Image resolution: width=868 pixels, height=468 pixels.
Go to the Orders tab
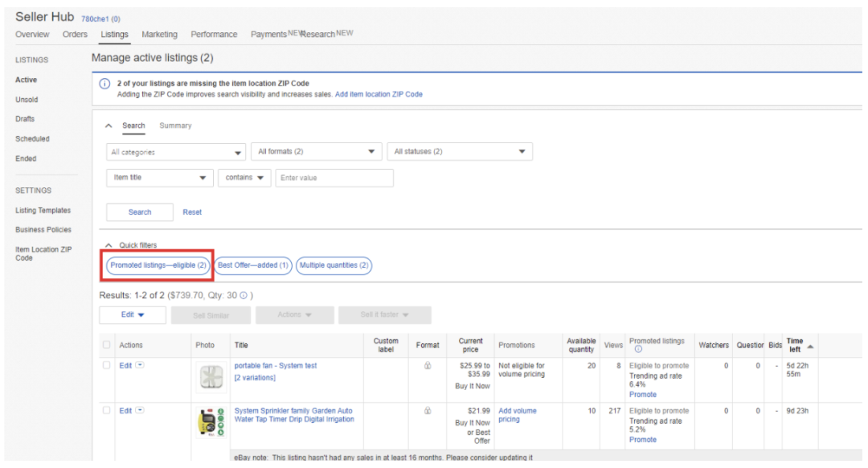click(75, 35)
